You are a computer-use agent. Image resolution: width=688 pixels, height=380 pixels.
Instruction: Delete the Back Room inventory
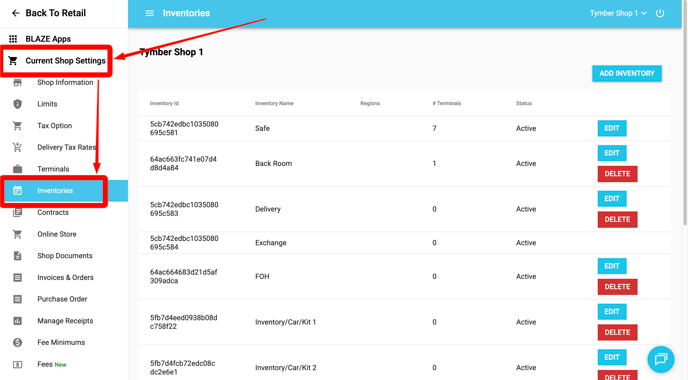617,174
